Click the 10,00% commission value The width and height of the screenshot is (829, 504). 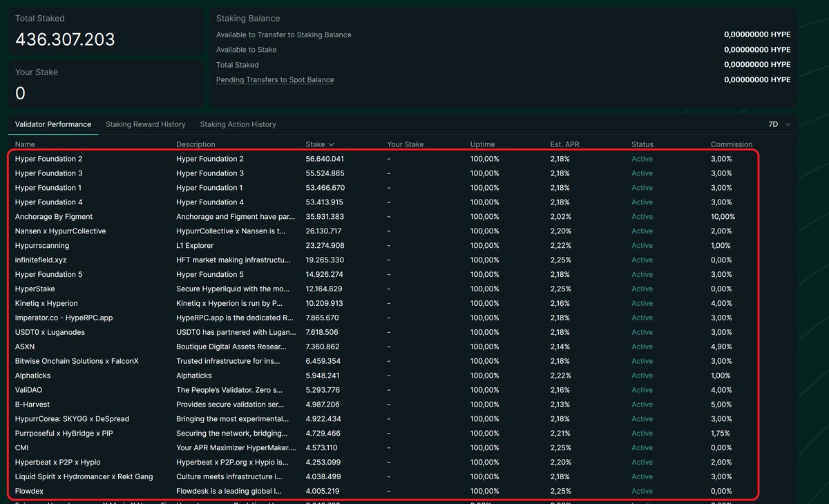tap(723, 217)
